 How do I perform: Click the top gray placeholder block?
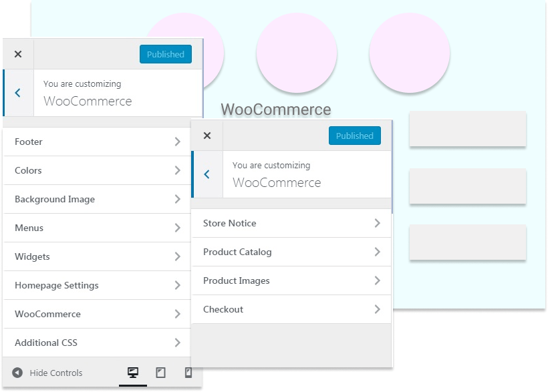pos(468,129)
